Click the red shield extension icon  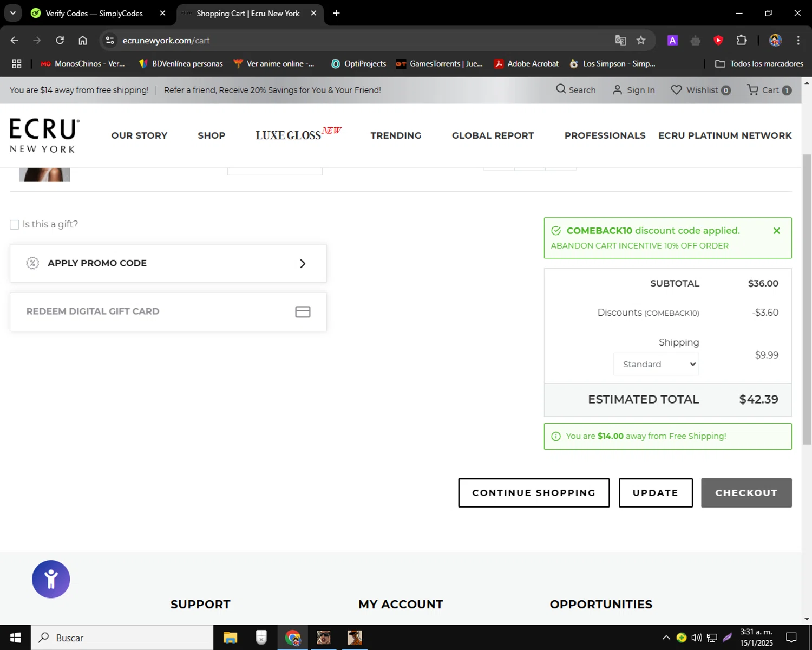pyautogui.click(x=718, y=40)
